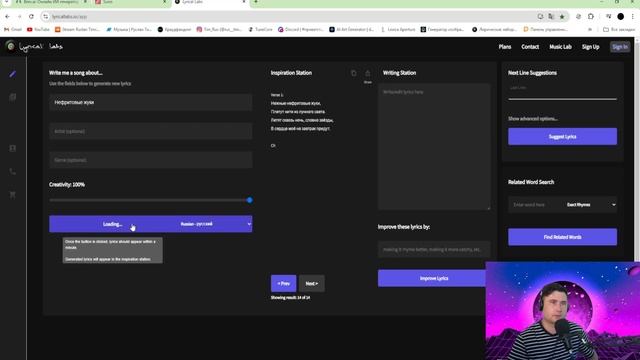This screenshot has height=360, width=640.
Task: Go back with the browser back arrow
Action: 7,16
